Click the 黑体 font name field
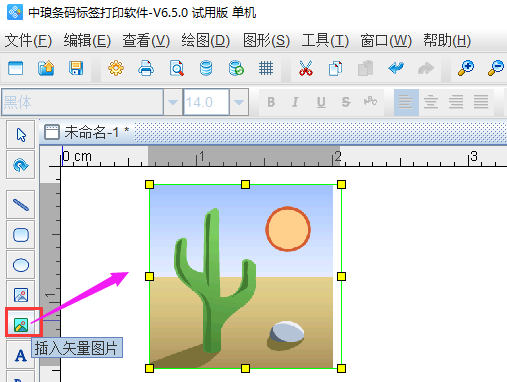 point(82,102)
